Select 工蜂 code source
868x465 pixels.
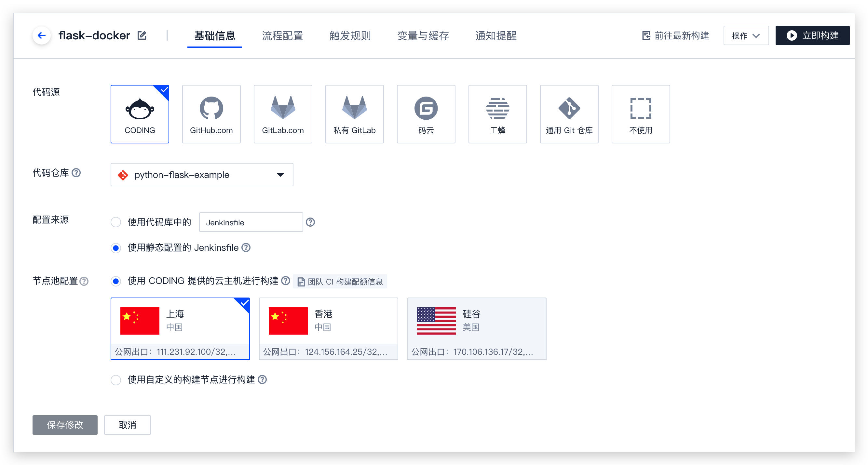click(x=497, y=114)
